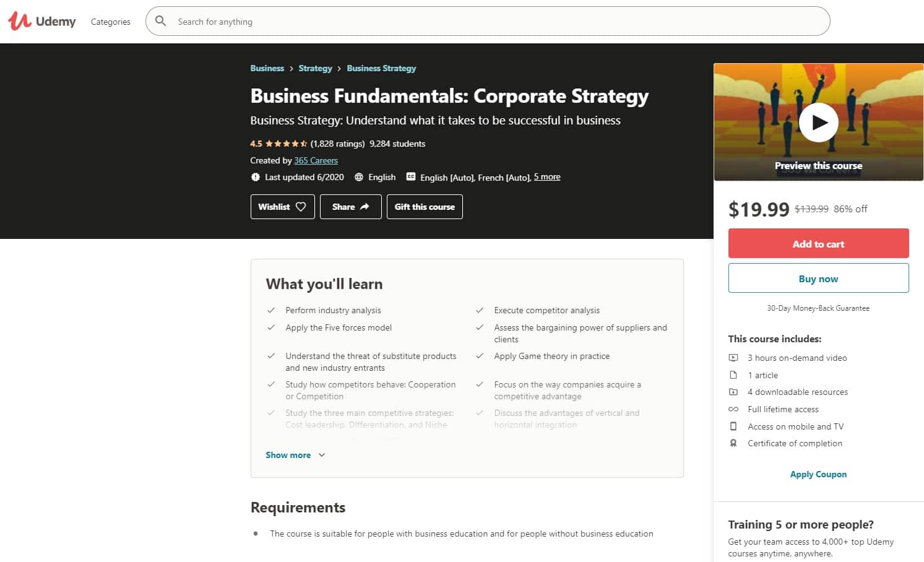924x562 pixels.
Task: Open the Categories menu
Action: pyautogui.click(x=111, y=22)
